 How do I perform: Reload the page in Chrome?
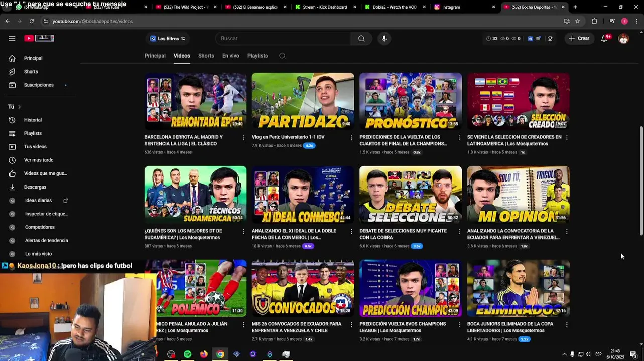31,21
